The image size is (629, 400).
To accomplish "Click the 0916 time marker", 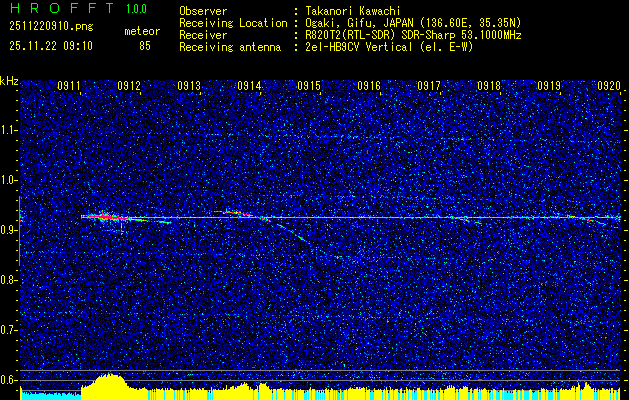I will click(369, 85).
